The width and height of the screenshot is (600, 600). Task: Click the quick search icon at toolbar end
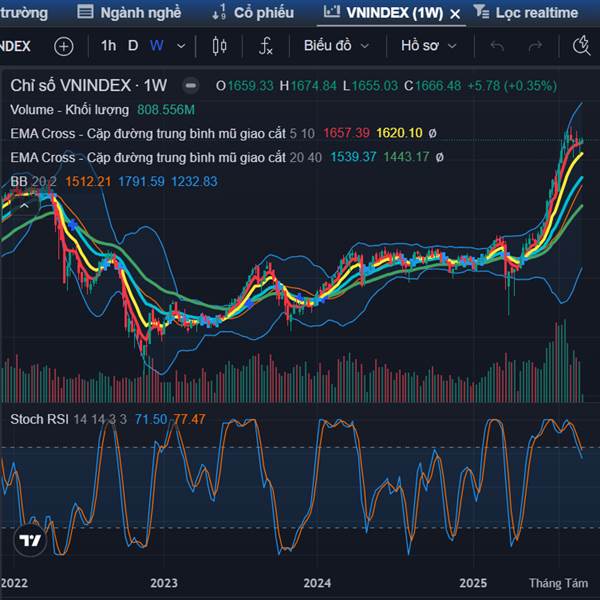(x=582, y=47)
